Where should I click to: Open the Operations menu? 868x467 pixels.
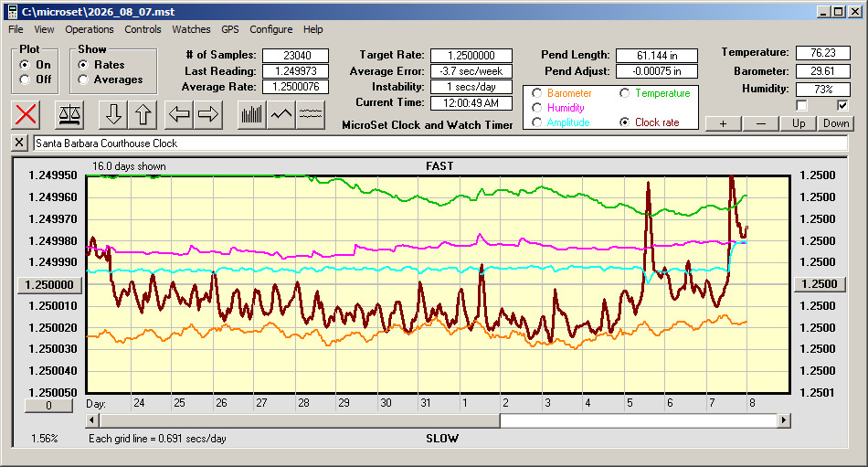(90, 29)
